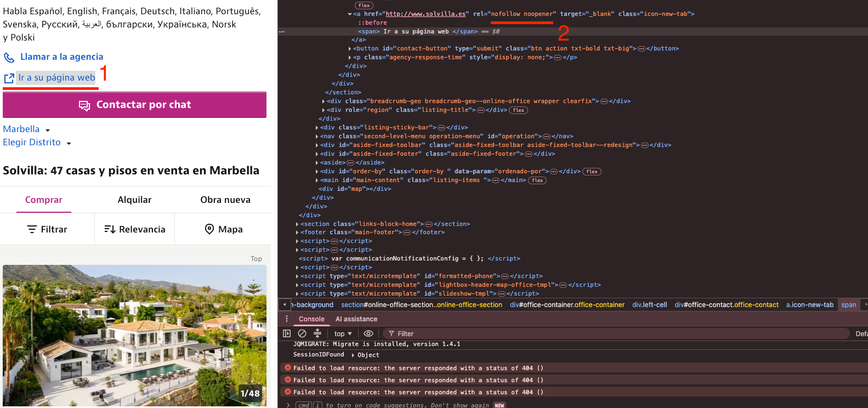Click the JQMIGRATE console log line

click(x=377, y=344)
